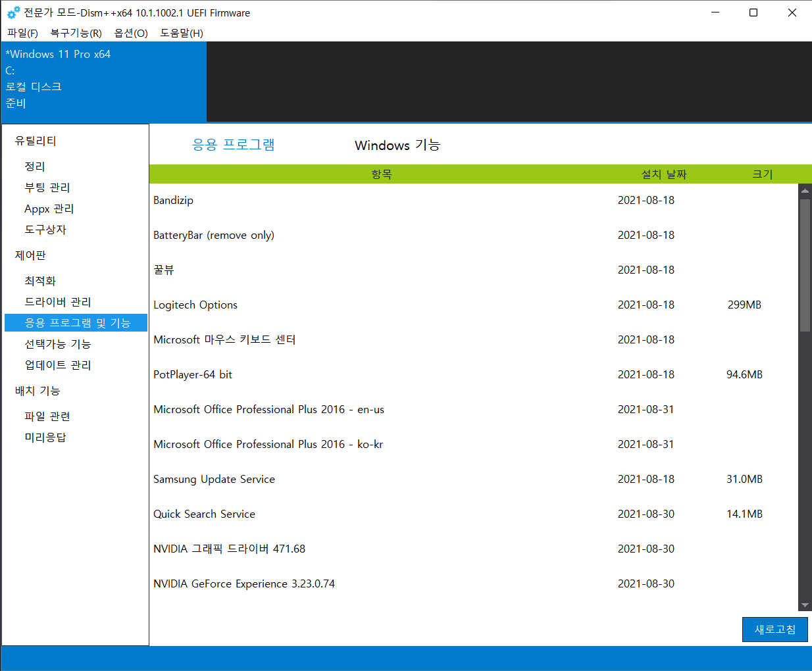Sort by the 설치 날짜 column header
This screenshot has width=812, height=671.
click(x=663, y=174)
